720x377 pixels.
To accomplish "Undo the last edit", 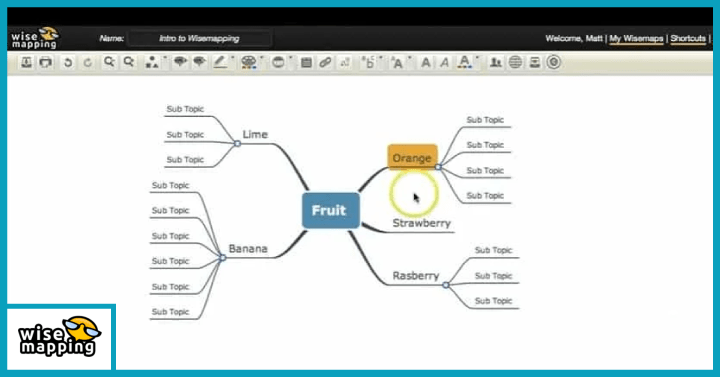I will (68, 62).
